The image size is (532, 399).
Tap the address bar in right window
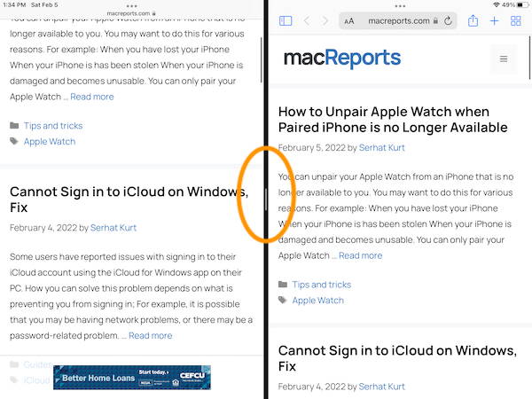tap(397, 21)
